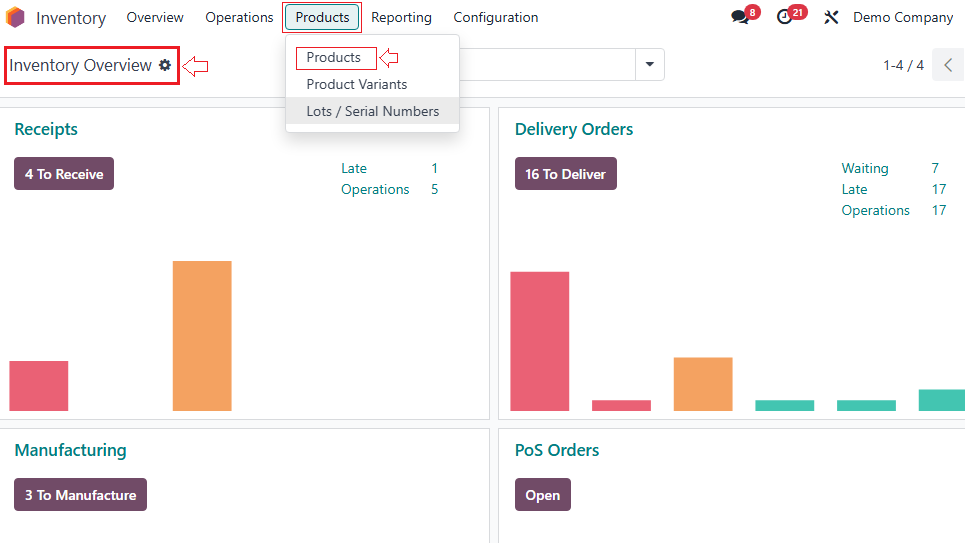Screen dimensions: 965x543
Task: Open the Products menu in the top bar
Action: coord(322,17)
